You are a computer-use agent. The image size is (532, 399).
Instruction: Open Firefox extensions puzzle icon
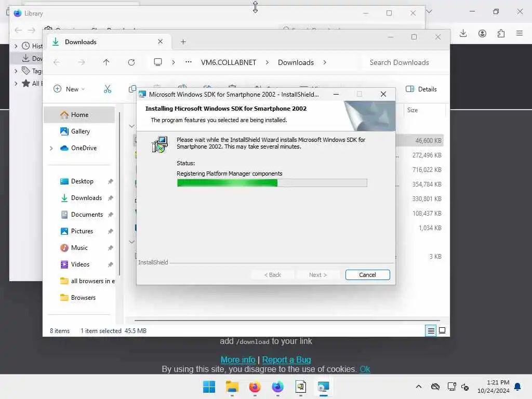pos(501,33)
